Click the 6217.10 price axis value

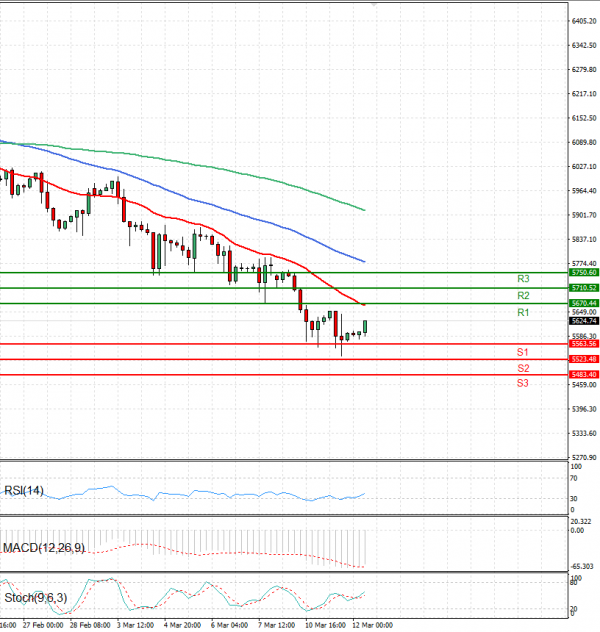(x=584, y=94)
